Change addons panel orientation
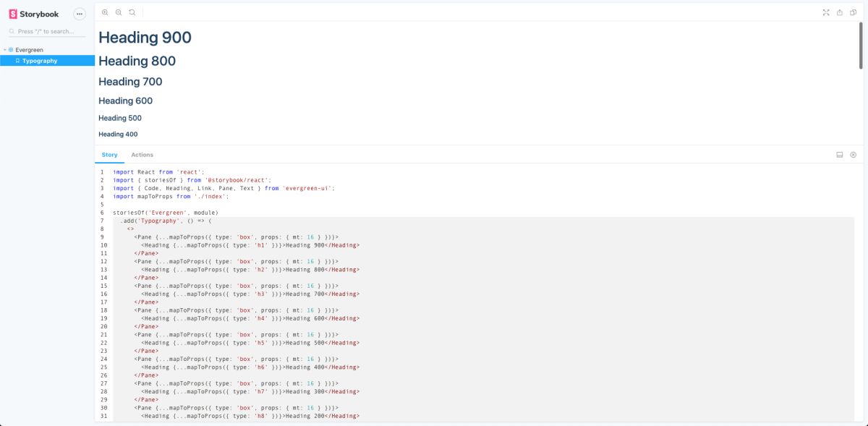The image size is (868, 426). tap(839, 154)
